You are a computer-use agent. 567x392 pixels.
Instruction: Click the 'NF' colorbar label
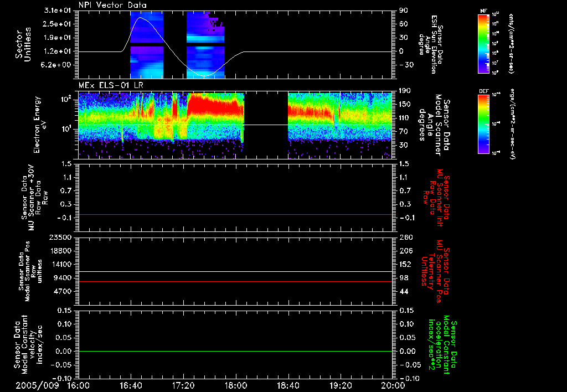[483, 11]
